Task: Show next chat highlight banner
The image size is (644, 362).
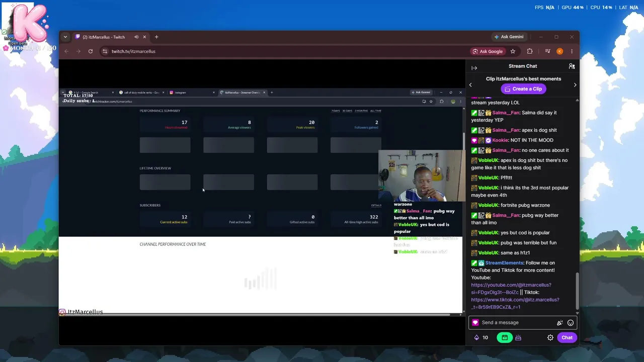Action: [575, 85]
